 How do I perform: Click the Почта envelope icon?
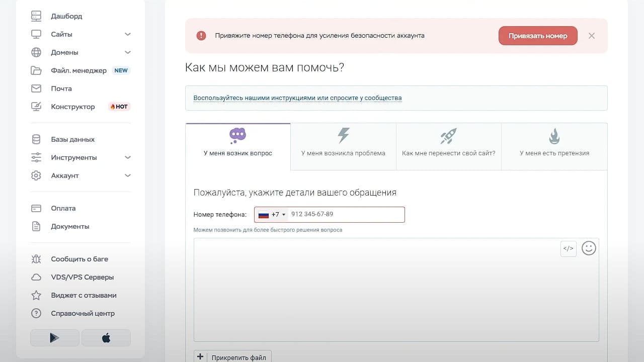36,88
